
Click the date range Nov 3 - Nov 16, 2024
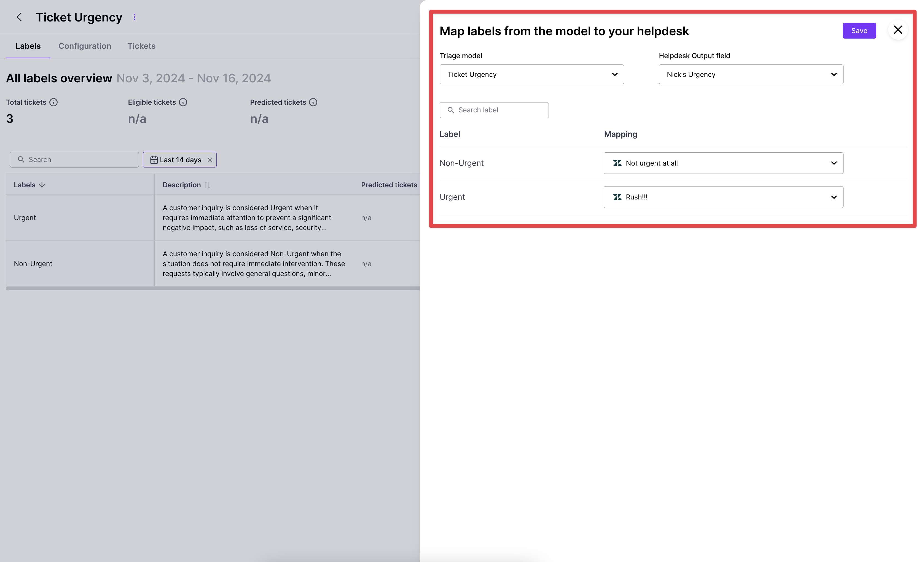[x=194, y=78]
